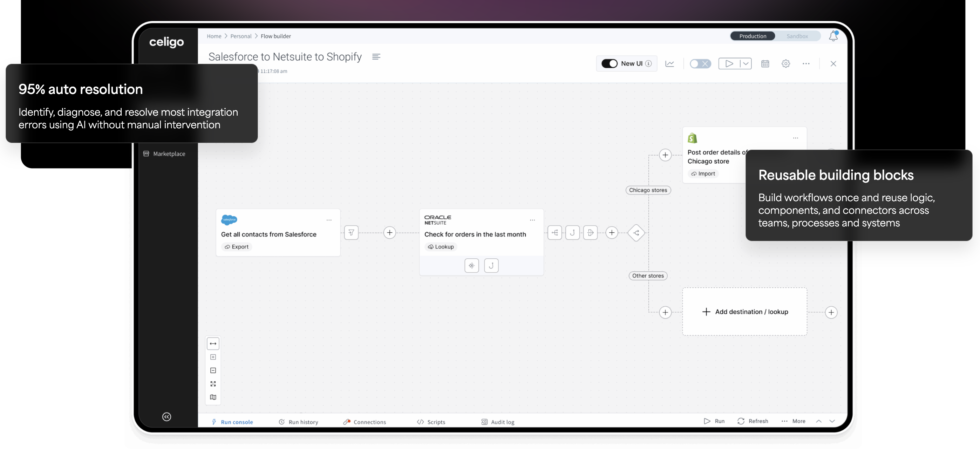Fit the canvas to screen
Screen dimensions: 980x450
pyautogui.click(x=213, y=384)
